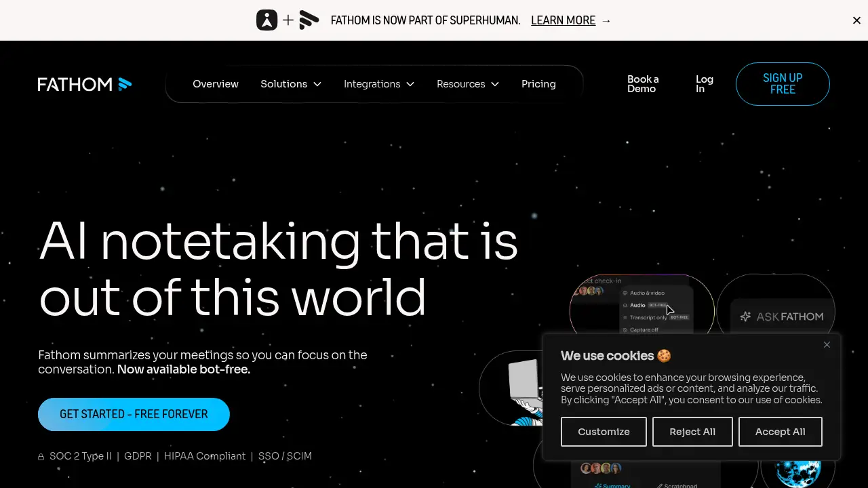Click the Superhuman app icon in banner
The width and height of the screenshot is (868, 488).
pos(267,20)
